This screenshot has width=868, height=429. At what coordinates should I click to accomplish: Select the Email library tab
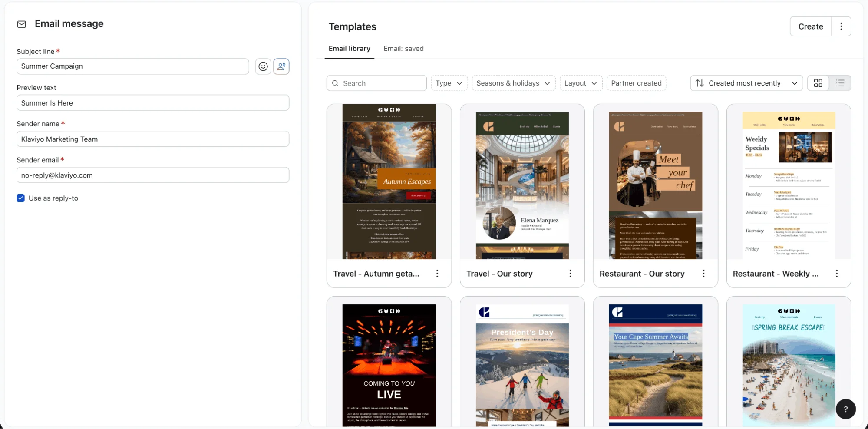coord(350,49)
